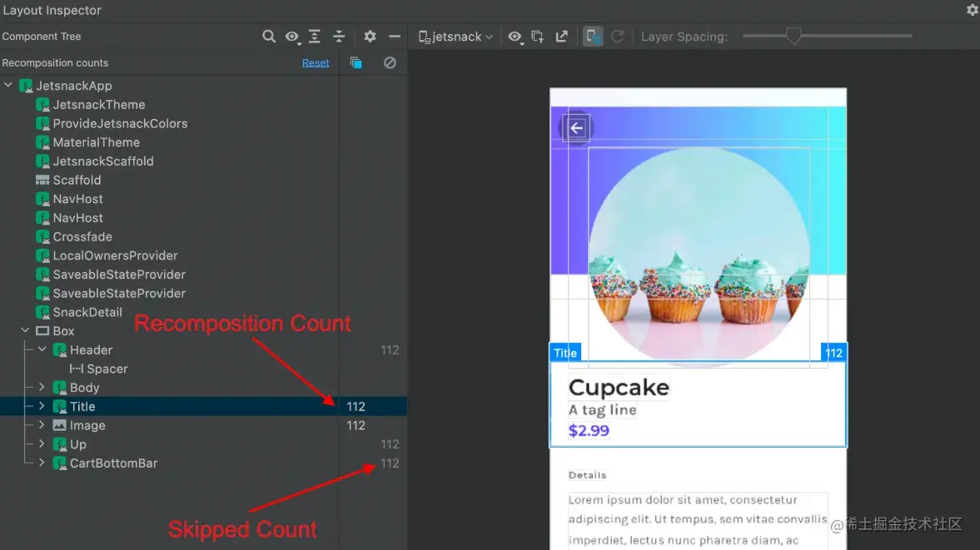980x550 pixels.
Task: Expand the Title tree node
Action: click(42, 406)
